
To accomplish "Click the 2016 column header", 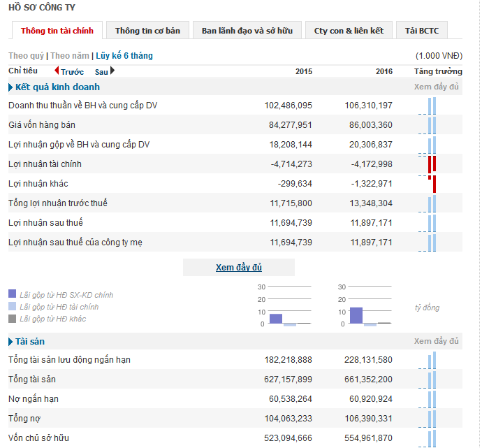I will (x=384, y=71).
